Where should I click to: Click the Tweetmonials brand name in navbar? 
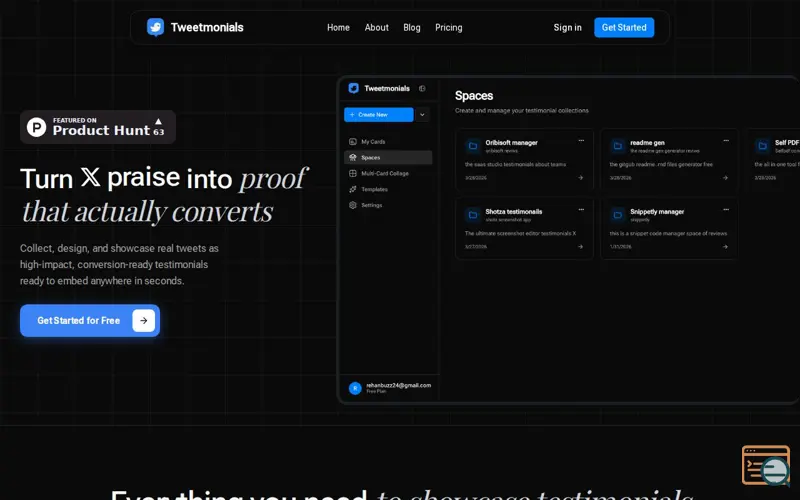(207, 28)
